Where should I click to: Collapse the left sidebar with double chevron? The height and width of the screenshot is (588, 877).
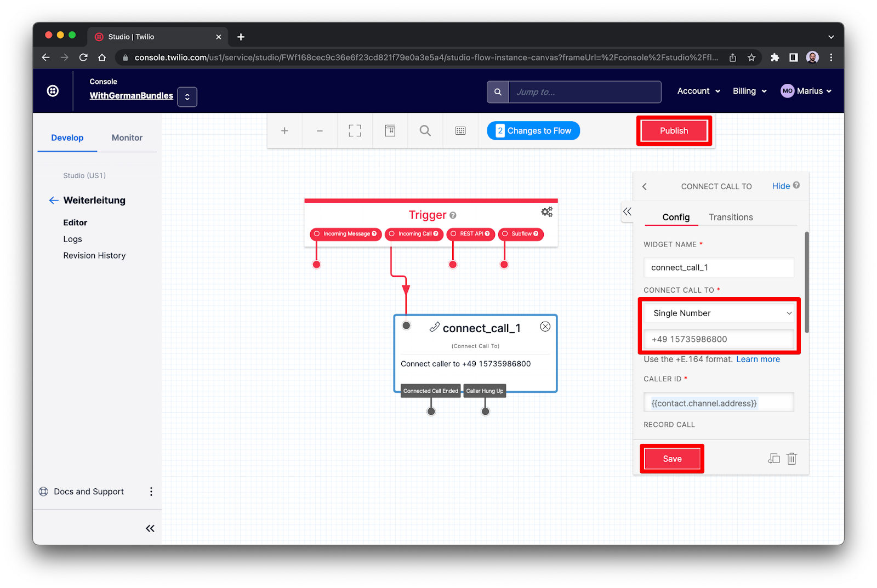pos(150,528)
